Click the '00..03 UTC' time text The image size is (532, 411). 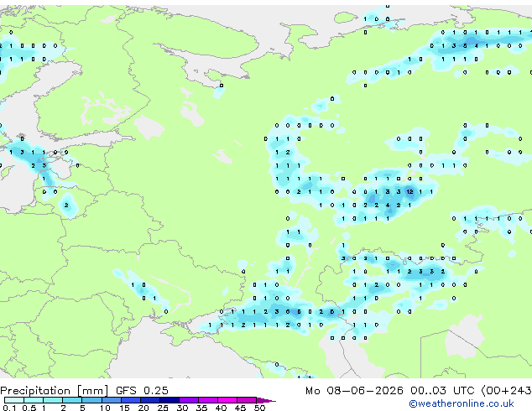tap(441, 391)
